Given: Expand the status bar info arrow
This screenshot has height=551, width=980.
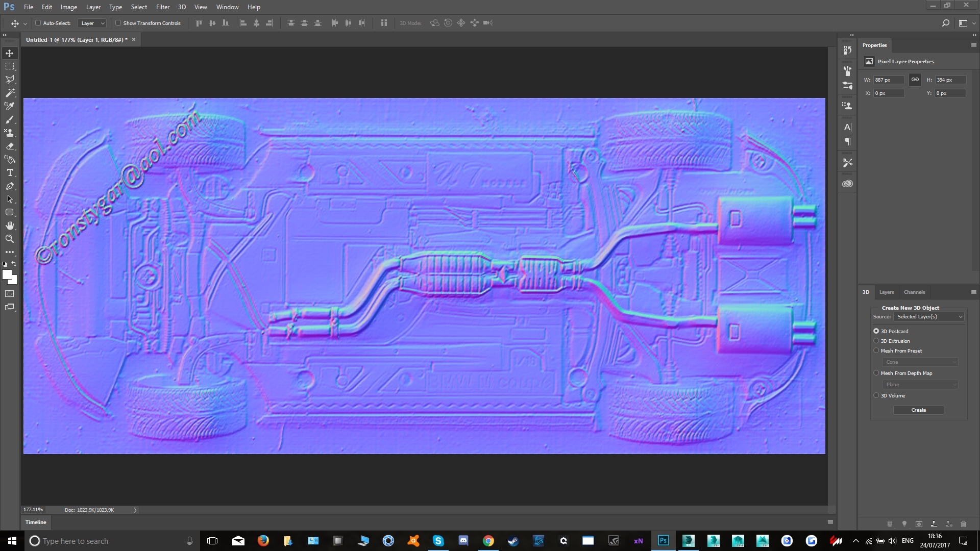Looking at the screenshot, I should [x=135, y=510].
